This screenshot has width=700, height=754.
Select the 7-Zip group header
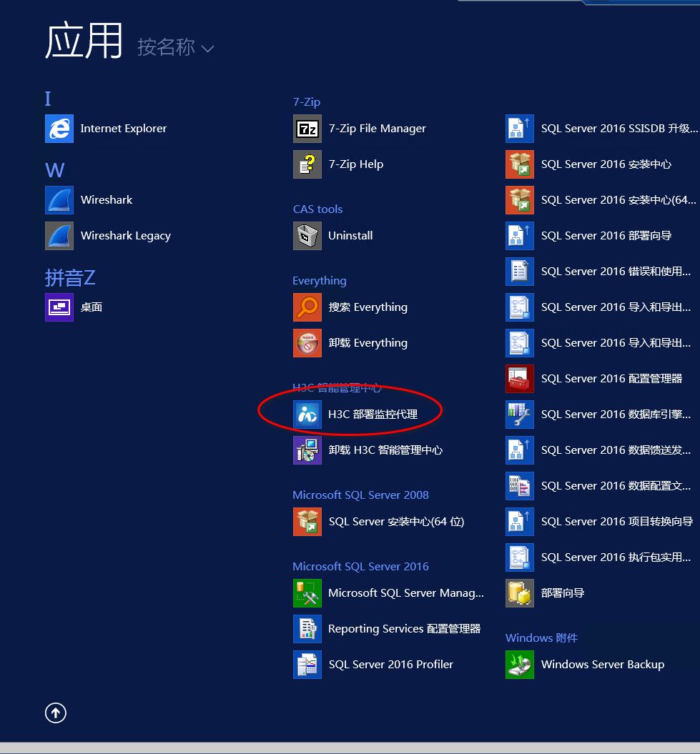[x=307, y=102]
